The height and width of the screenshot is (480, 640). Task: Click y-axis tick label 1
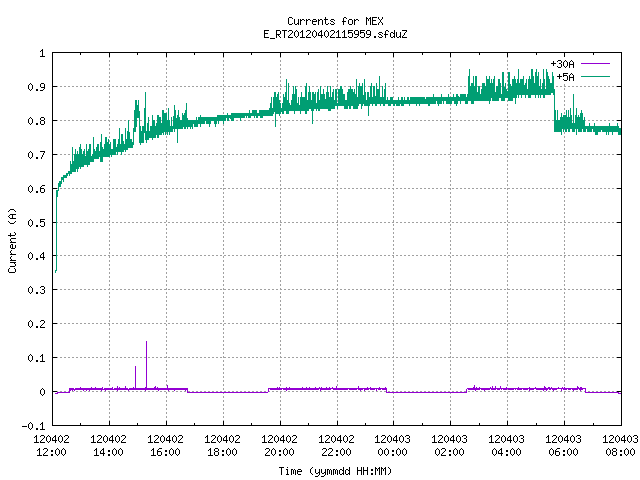point(42,53)
